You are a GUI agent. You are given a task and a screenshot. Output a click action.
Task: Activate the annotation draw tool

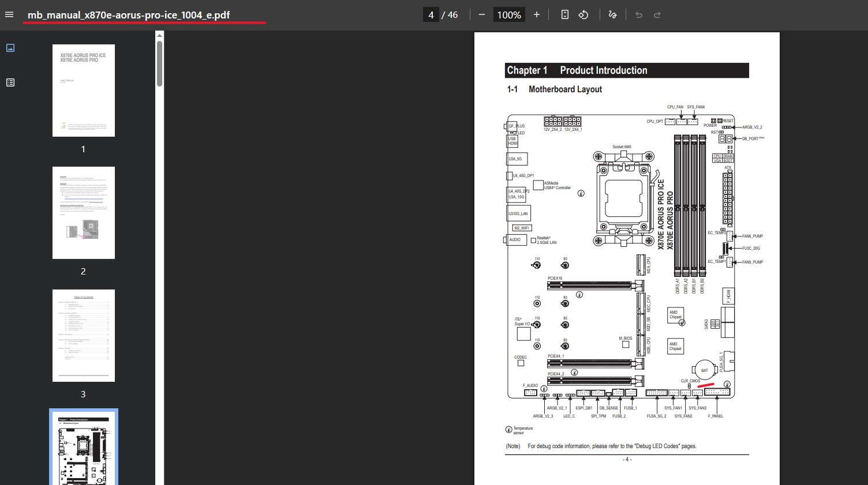pyautogui.click(x=613, y=14)
